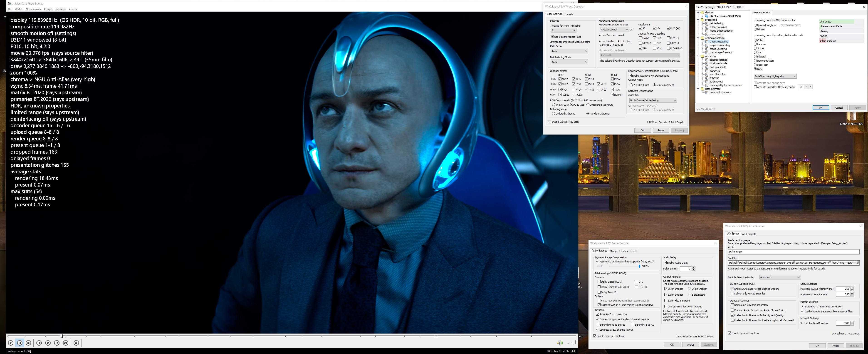Open the Zakładki menu in player
Screen dimensions: 868x354
coord(61,9)
